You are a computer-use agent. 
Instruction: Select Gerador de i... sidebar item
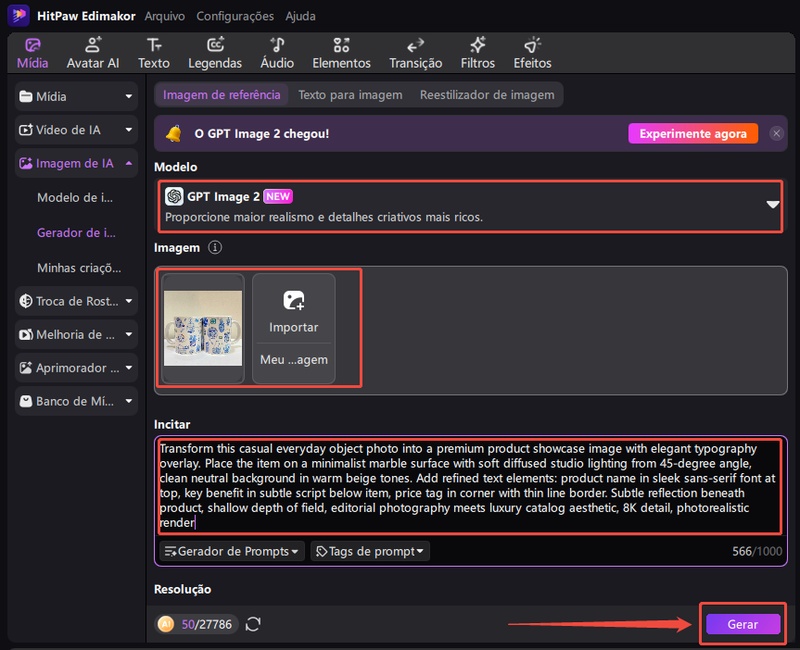point(76,233)
